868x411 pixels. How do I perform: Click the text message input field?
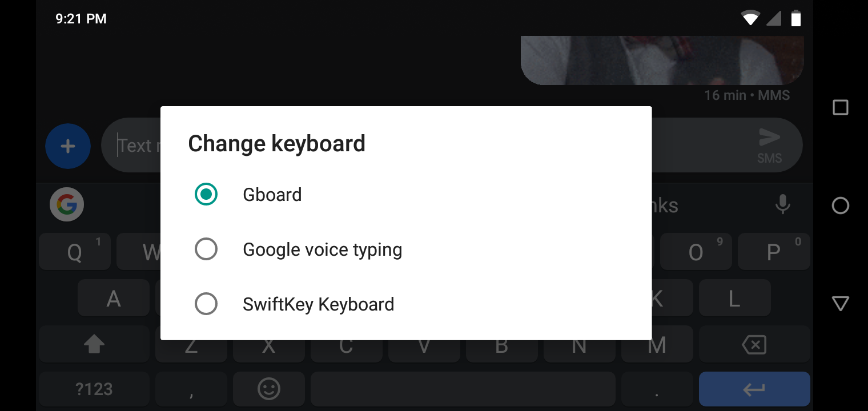click(x=137, y=146)
